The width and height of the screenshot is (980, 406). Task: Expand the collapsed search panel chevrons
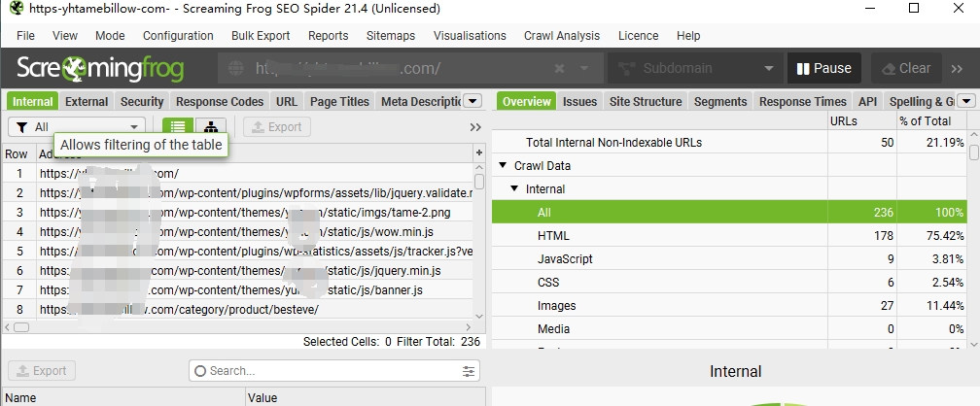[x=475, y=127]
